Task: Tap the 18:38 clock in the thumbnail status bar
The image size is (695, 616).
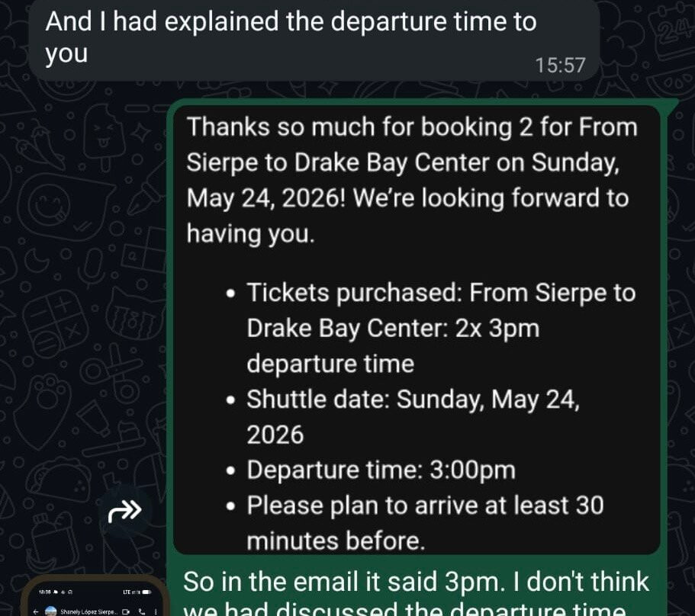Action: pos(45,592)
